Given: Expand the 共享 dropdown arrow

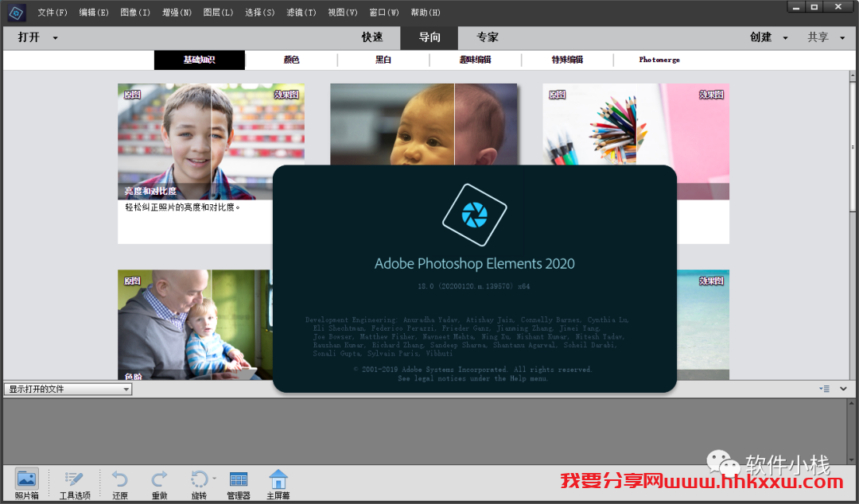Looking at the screenshot, I should point(842,38).
